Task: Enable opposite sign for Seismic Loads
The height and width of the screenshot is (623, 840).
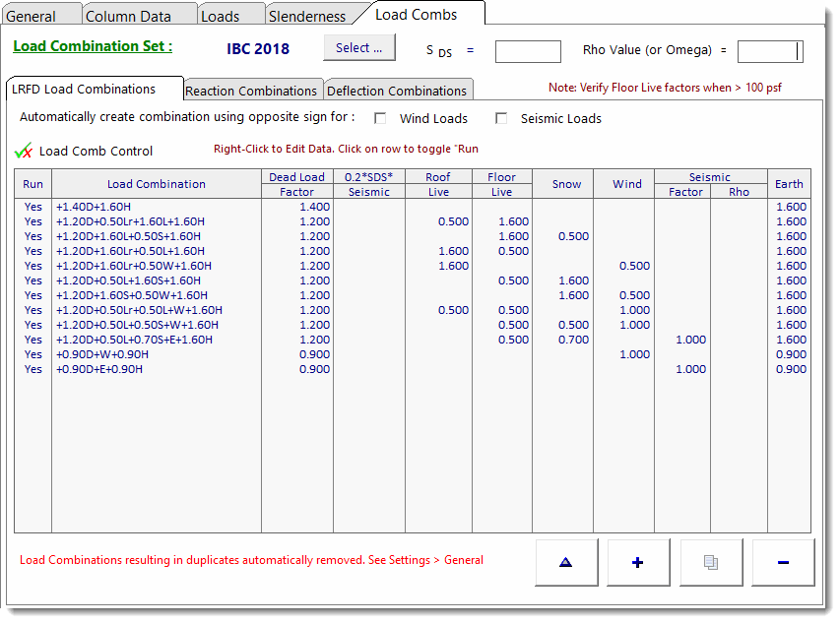Action: [x=501, y=119]
